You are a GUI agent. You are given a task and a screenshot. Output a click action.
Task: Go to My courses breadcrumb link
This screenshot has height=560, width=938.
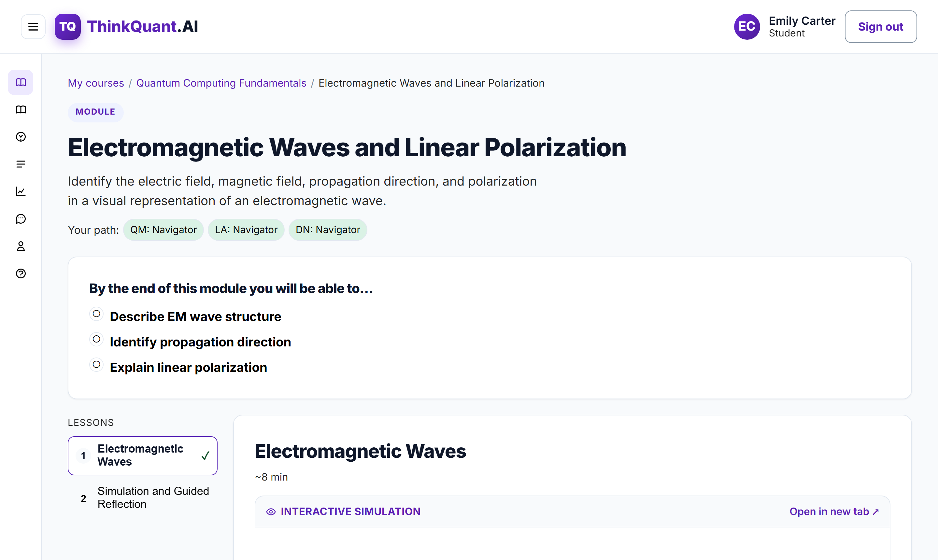[96, 83]
